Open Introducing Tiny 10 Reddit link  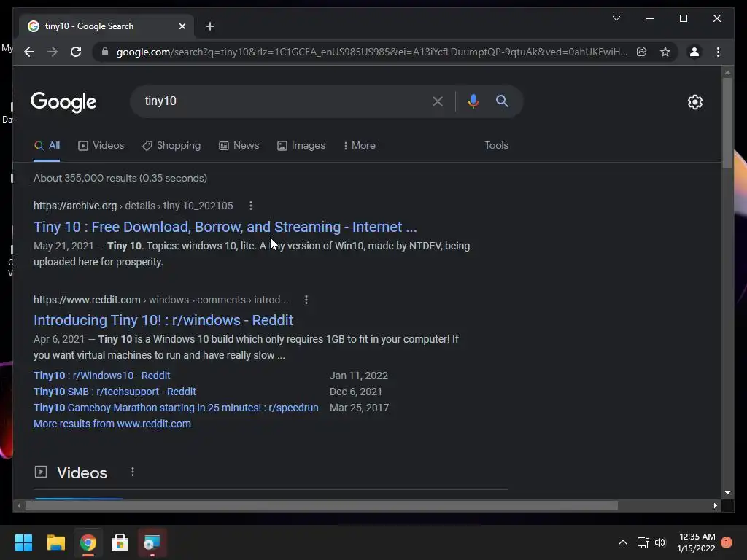(x=163, y=320)
